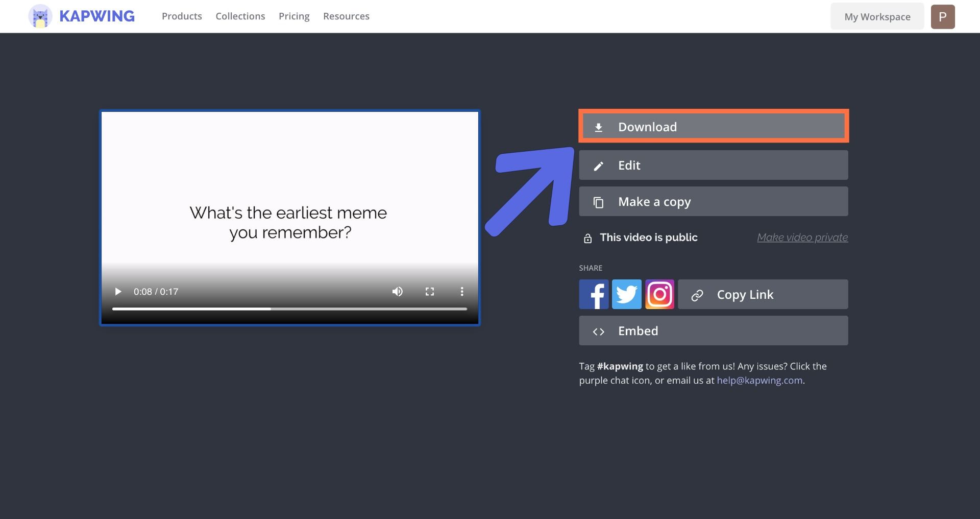Open the Resources menu

346,16
